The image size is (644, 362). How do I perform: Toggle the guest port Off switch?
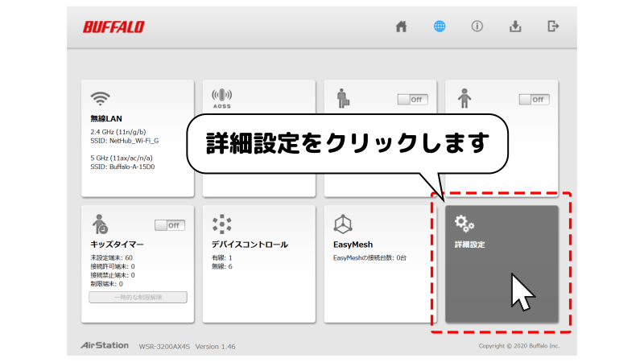(x=413, y=99)
